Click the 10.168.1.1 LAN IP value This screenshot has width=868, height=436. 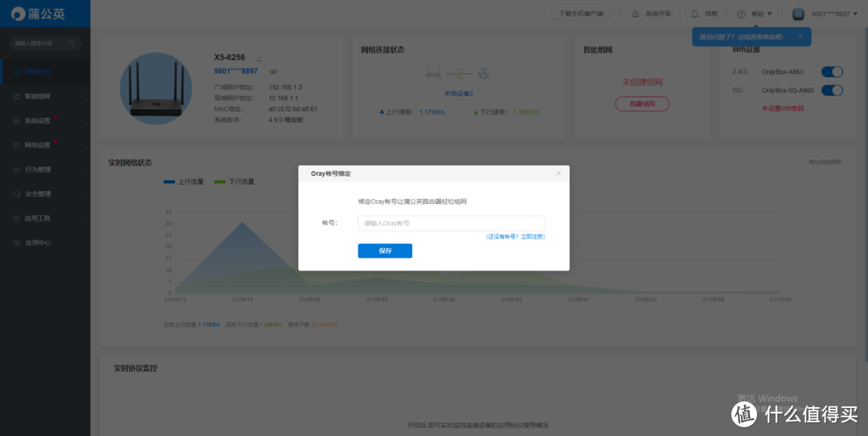point(284,98)
